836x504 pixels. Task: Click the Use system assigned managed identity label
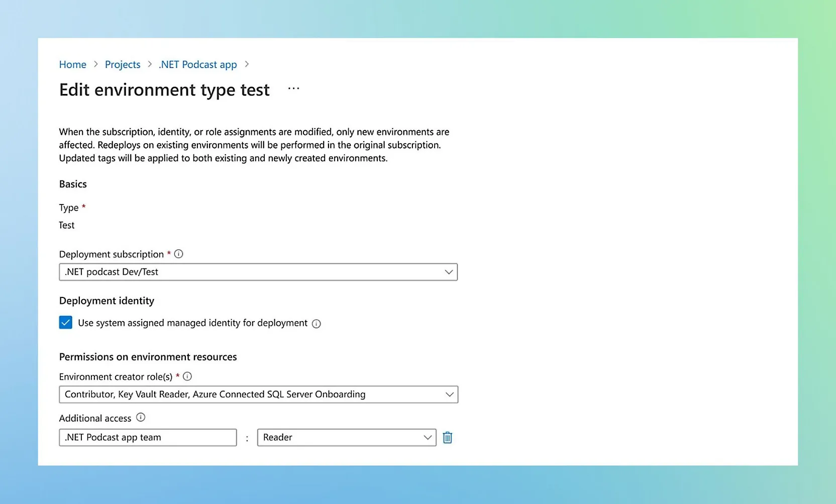(x=192, y=323)
